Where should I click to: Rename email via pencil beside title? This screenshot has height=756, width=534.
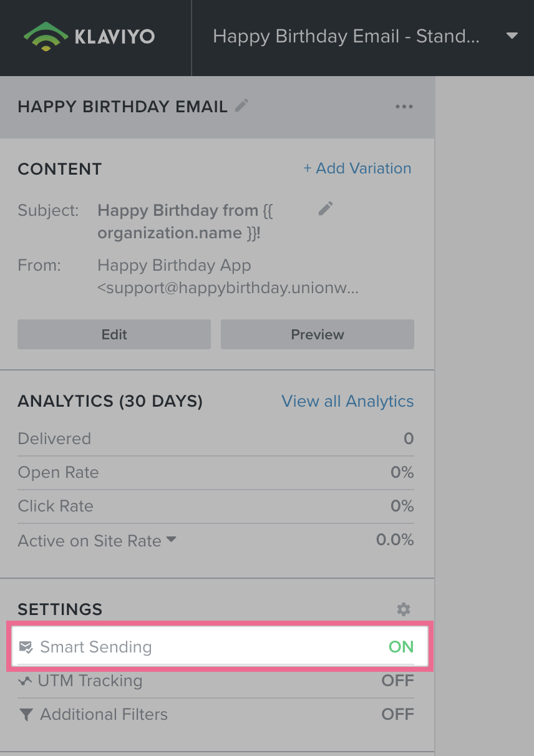[241, 106]
